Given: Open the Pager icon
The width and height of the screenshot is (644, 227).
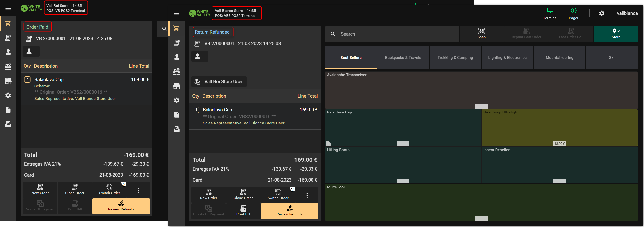Looking at the screenshot, I should 573,11.
